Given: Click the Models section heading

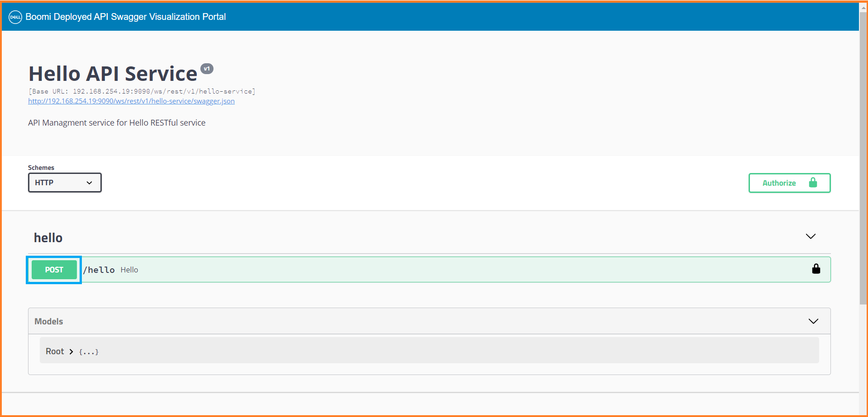Looking at the screenshot, I should (49, 321).
